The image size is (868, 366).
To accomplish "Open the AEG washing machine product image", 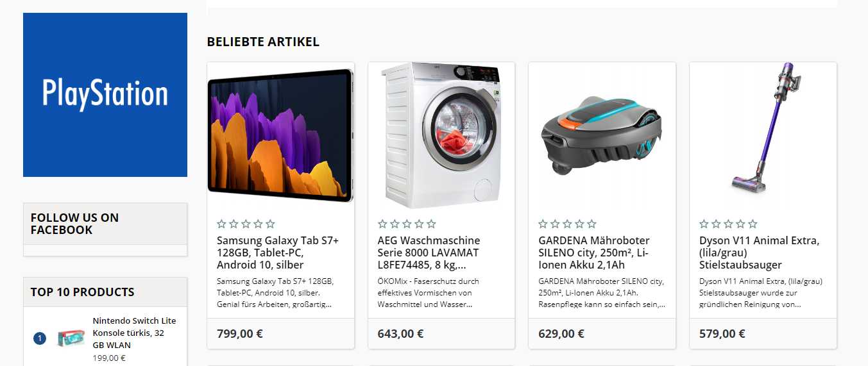I will tap(441, 135).
